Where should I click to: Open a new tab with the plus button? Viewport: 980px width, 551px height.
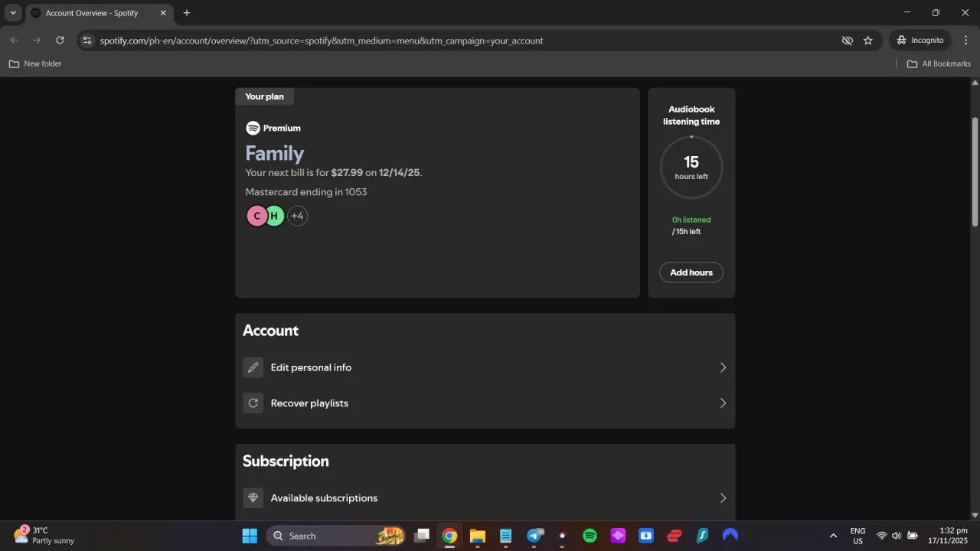click(186, 13)
